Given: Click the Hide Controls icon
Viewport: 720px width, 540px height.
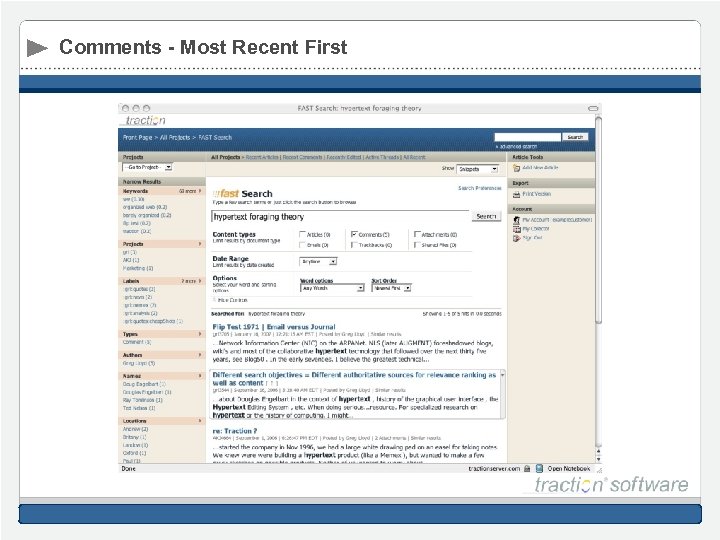Looking at the screenshot, I should pyautogui.click(x=214, y=300).
